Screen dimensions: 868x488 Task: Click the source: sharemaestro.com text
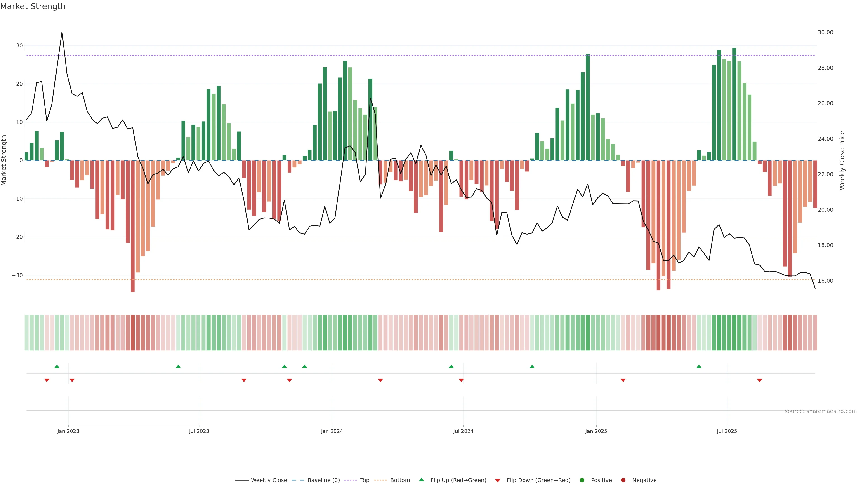[x=821, y=411]
